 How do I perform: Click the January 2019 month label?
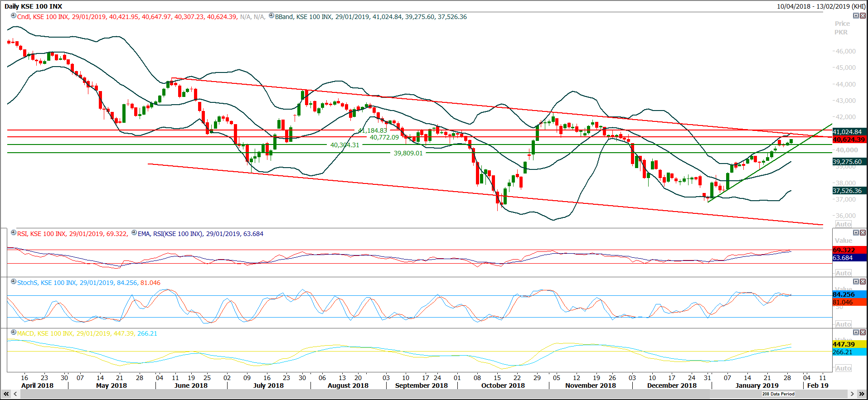757,386
